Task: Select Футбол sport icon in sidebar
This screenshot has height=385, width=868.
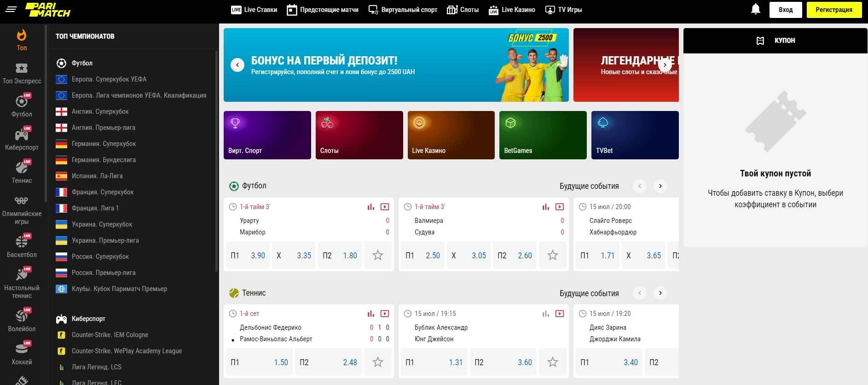Action: pos(22,101)
